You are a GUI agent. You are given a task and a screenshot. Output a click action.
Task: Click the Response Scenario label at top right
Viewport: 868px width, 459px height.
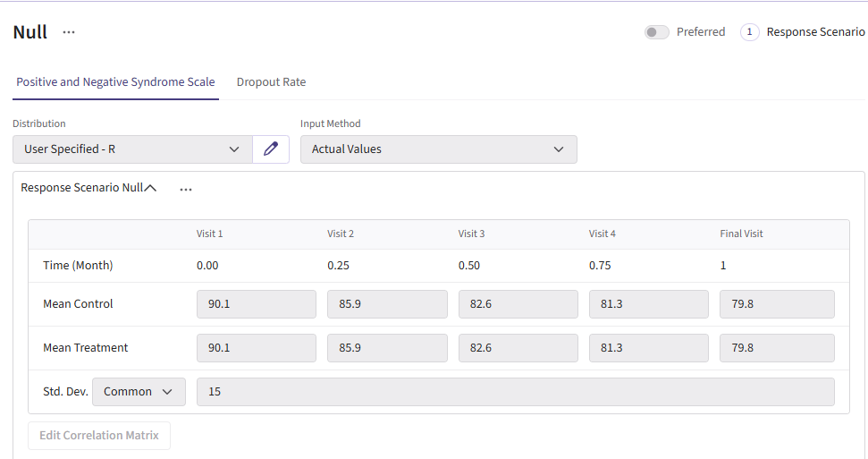[815, 32]
